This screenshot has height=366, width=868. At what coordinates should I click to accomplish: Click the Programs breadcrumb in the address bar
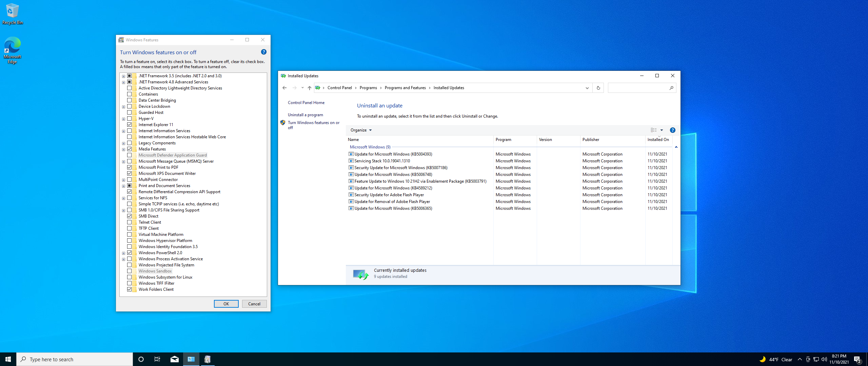368,88
